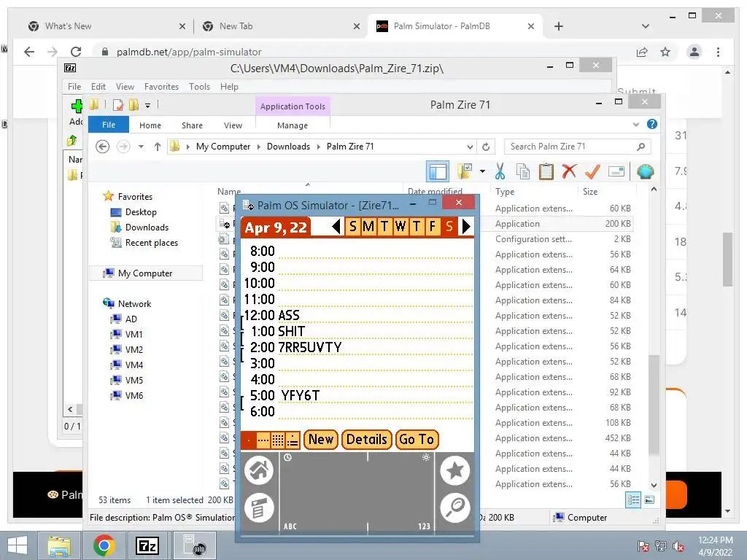
Task: Open quick access toolbar customize dropdown
Action: click(147, 105)
